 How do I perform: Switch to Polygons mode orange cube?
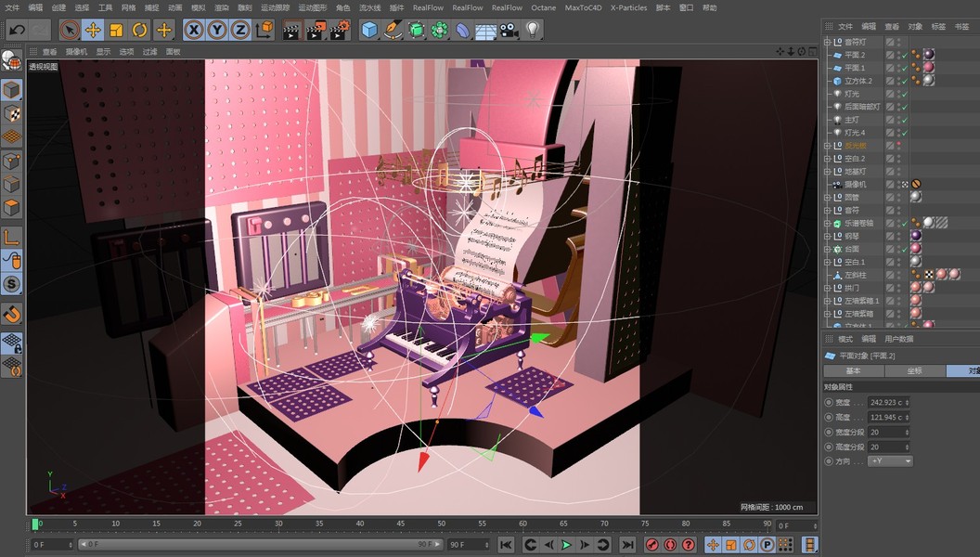11,207
